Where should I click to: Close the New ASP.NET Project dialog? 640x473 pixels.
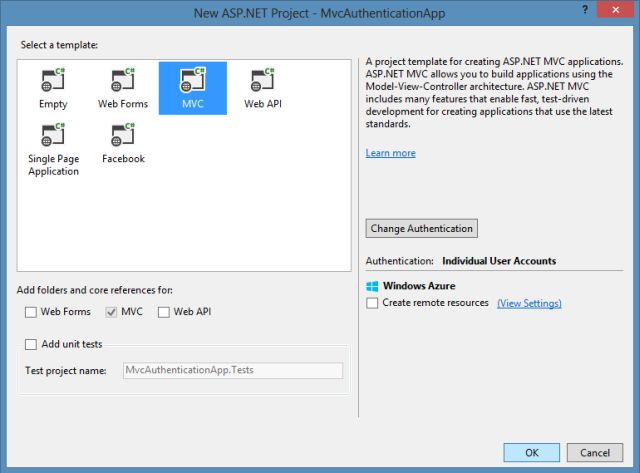point(615,9)
